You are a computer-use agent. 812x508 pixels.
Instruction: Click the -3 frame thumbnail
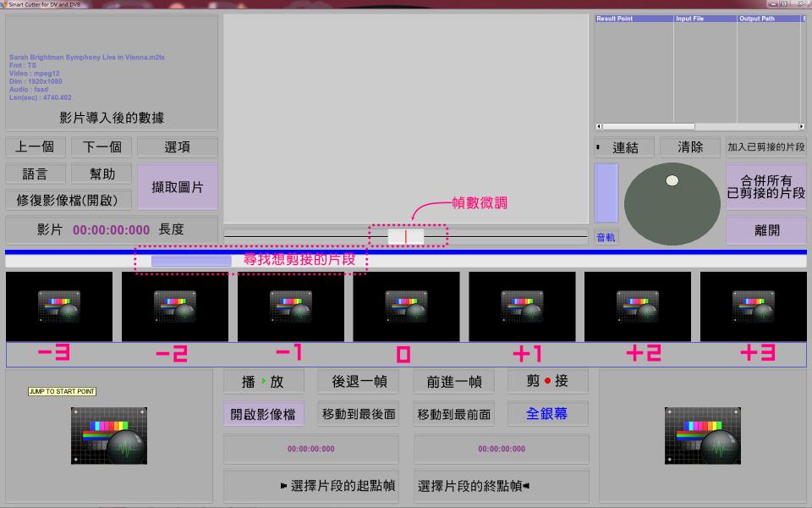(x=59, y=306)
